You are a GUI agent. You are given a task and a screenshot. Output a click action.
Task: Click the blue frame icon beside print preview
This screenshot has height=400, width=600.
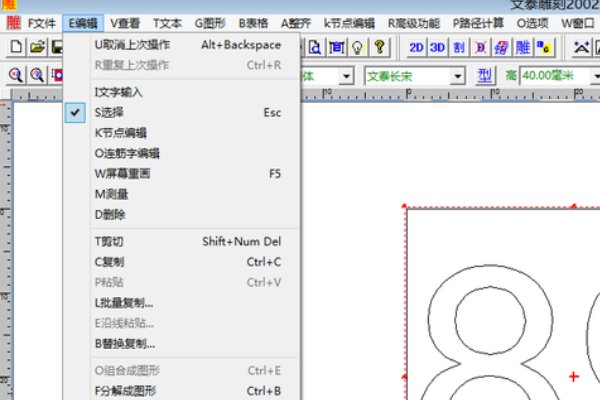coord(336,47)
